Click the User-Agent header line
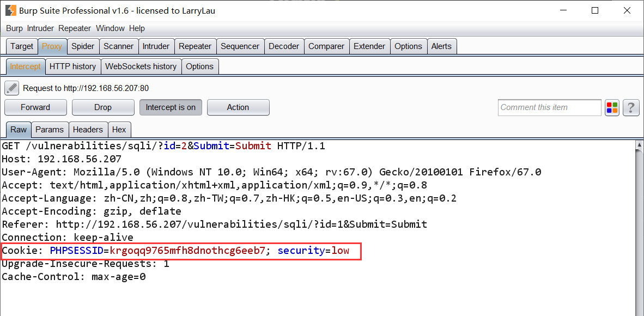644x316 pixels. (x=271, y=172)
